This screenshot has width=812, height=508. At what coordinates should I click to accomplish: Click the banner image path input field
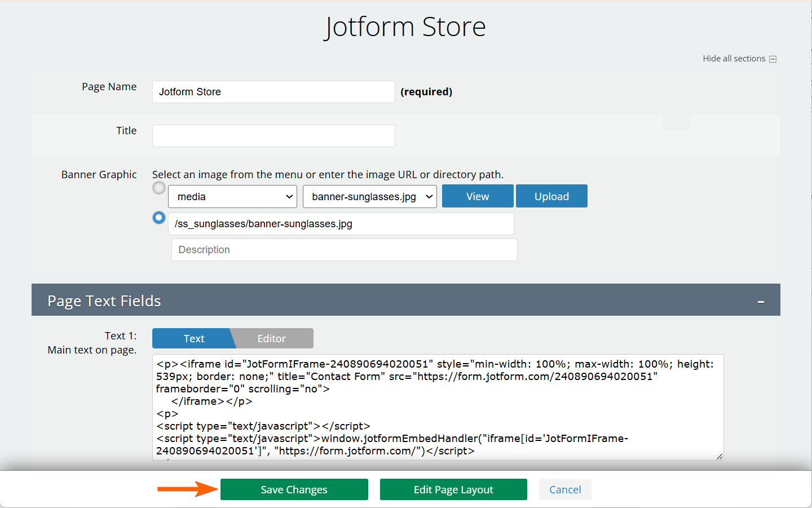click(341, 224)
